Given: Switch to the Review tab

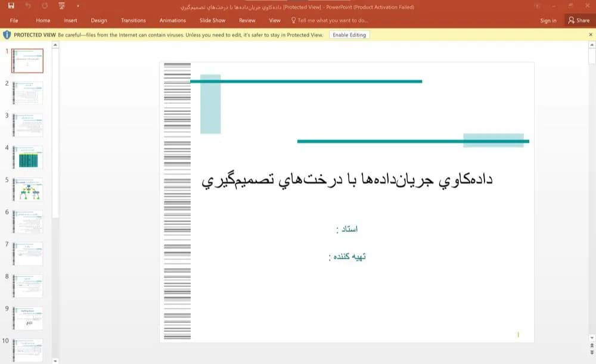Looking at the screenshot, I should tap(247, 20).
